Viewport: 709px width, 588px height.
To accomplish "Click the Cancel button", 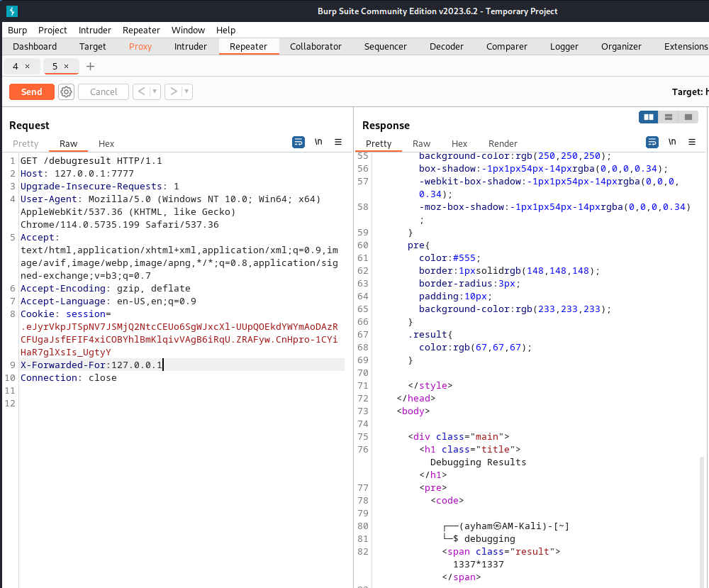I will 104,91.
